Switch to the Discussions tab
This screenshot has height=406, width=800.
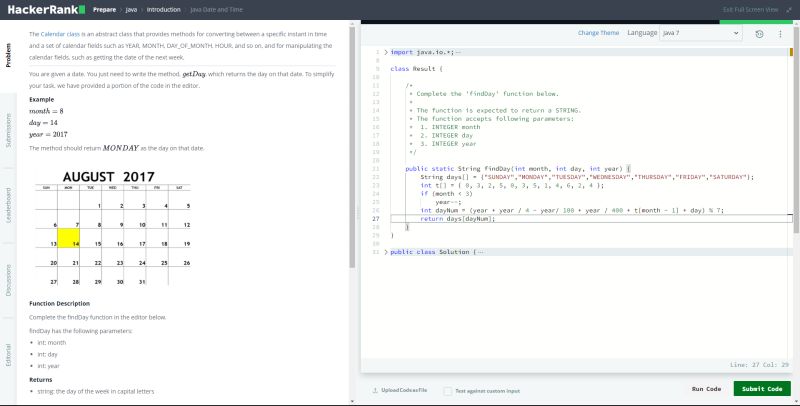click(9, 282)
